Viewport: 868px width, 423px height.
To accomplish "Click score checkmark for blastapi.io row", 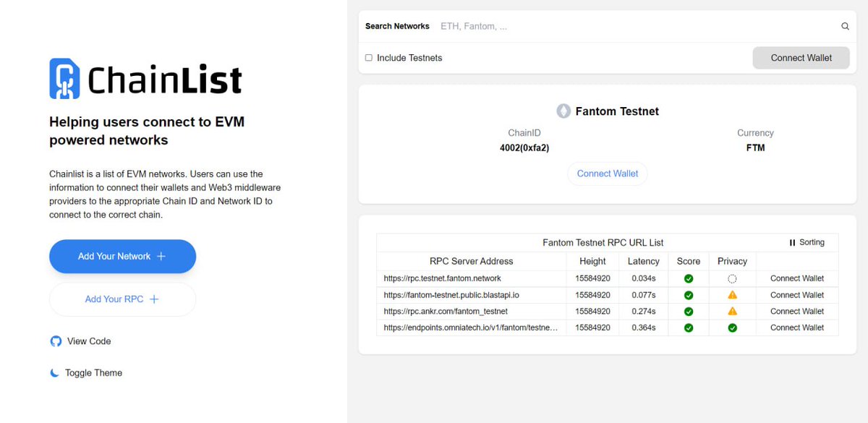I will coord(689,295).
